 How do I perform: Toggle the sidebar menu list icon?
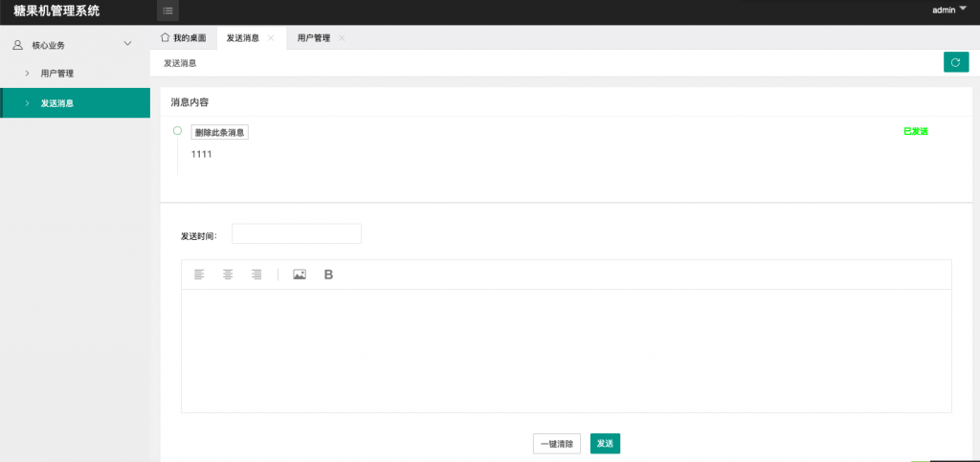point(167,11)
